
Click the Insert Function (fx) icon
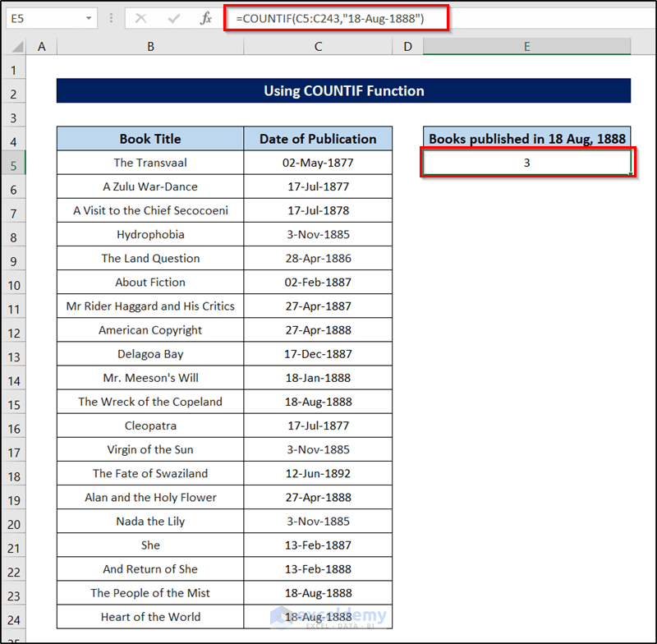coord(206,18)
